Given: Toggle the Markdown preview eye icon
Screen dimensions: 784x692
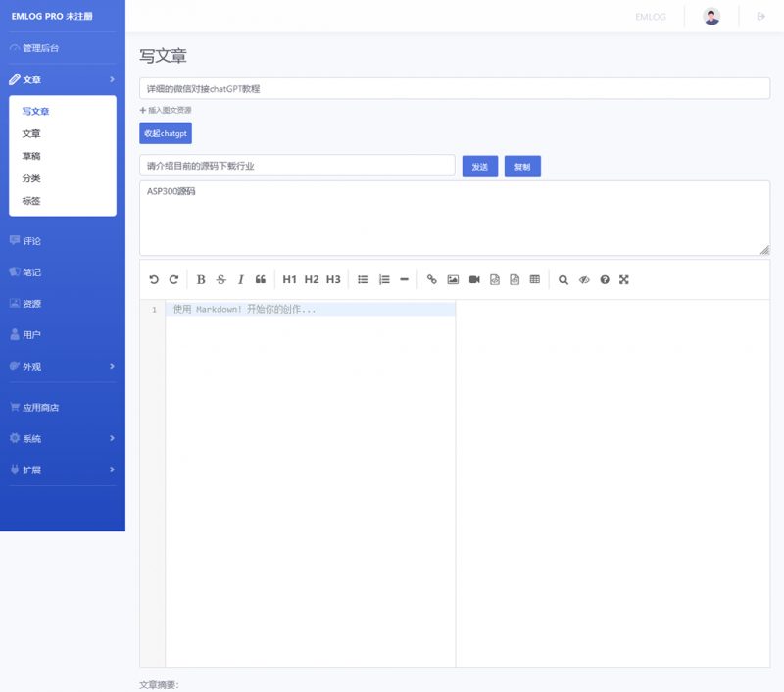Looking at the screenshot, I should click(x=582, y=279).
